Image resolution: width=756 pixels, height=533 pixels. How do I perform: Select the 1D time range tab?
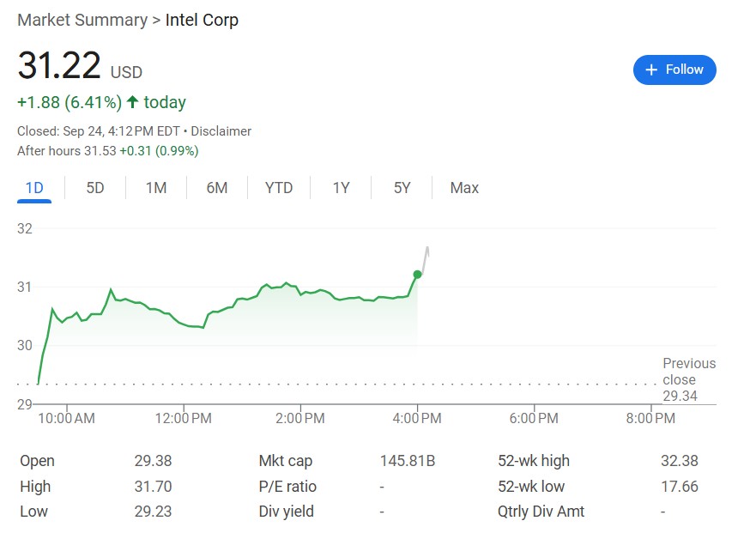pos(34,188)
